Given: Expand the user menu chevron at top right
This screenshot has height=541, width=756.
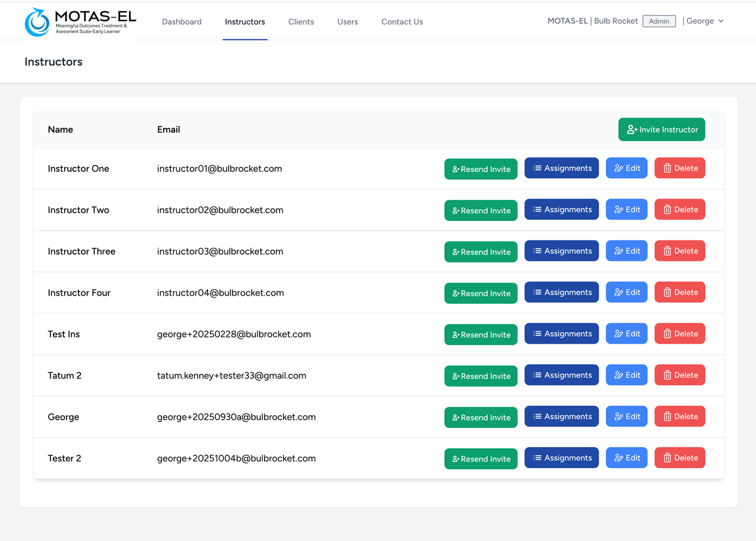Looking at the screenshot, I should pos(721,21).
